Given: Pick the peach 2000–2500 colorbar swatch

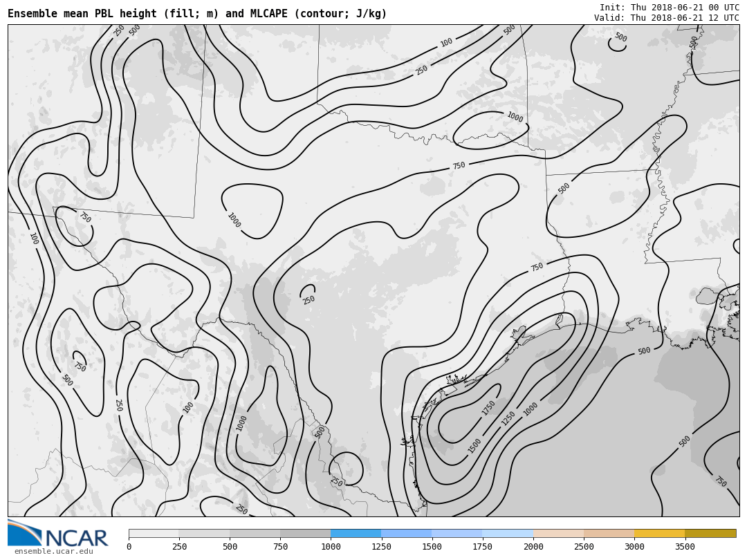Looking at the screenshot, I should 558,534.
